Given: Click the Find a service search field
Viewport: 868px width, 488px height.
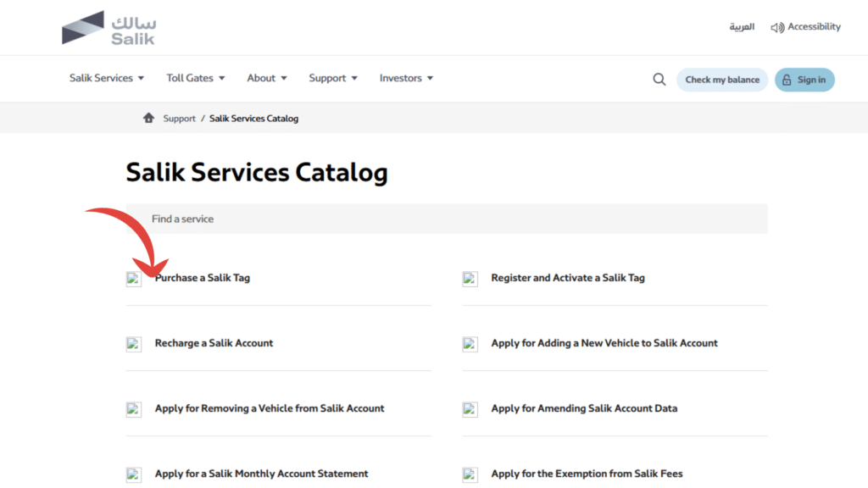Looking at the screenshot, I should tap(447, 219).
